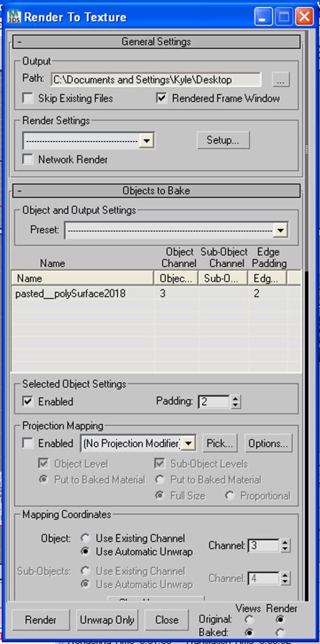The height and width of the screenshot is (644, 320).
Task: Select Put to Baked Material under Object Level
Action: pos(43,480)
